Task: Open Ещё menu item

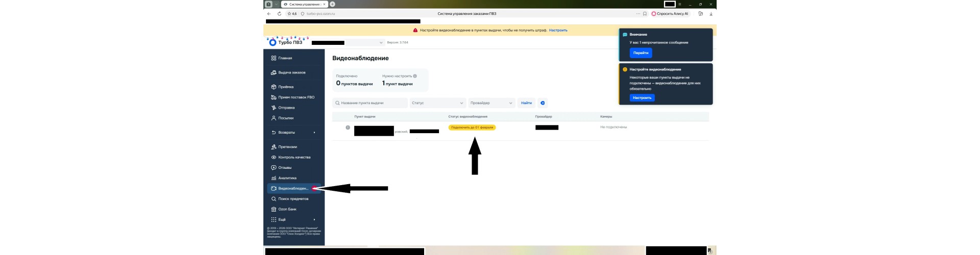Action: coord(293,219)
